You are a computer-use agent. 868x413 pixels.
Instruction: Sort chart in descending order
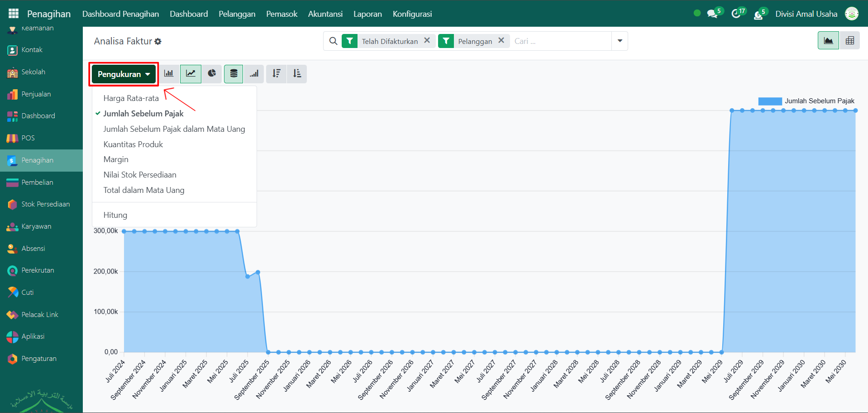click(x=276, y=74)
